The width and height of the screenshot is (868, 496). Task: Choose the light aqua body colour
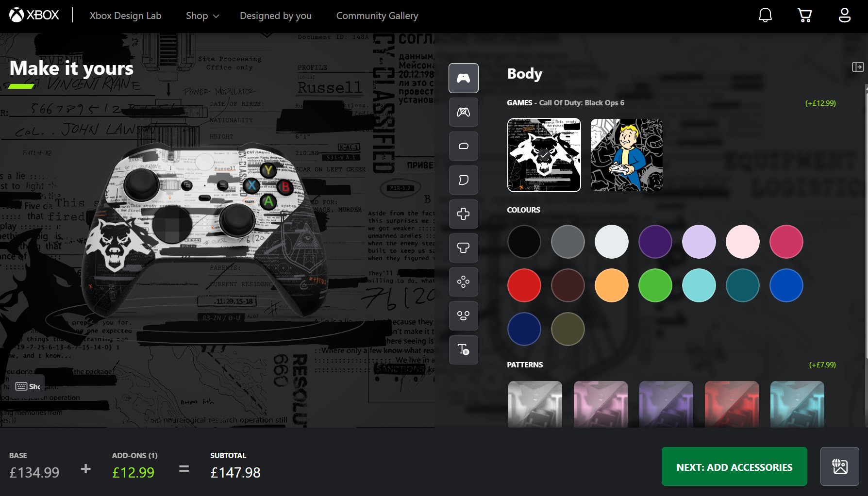(699, 285)
